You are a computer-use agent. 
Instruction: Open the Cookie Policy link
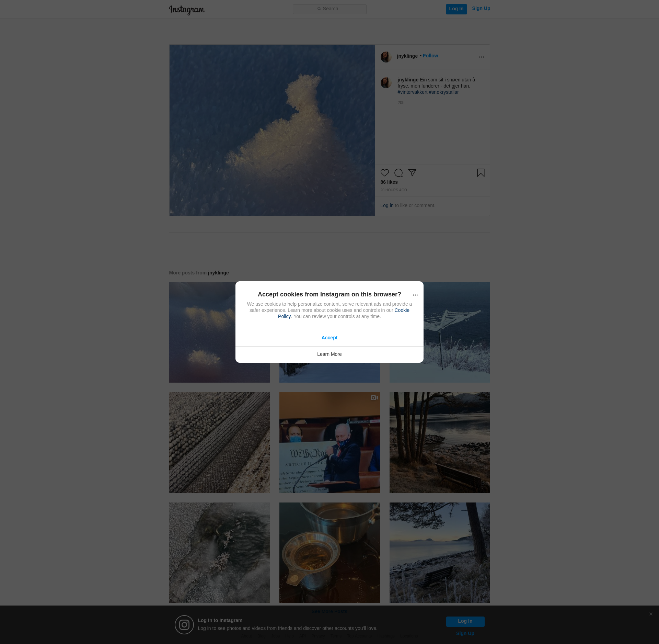[x=402, y=310]
